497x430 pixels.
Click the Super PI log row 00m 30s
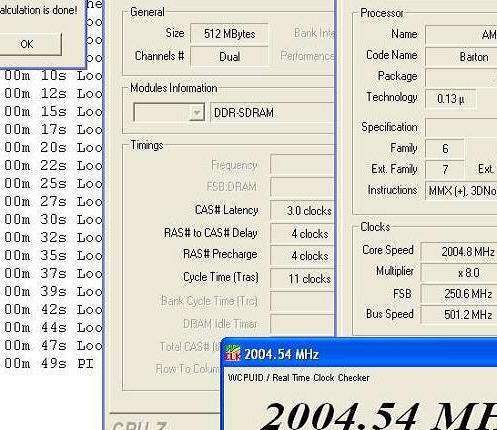tap(53, 220)
